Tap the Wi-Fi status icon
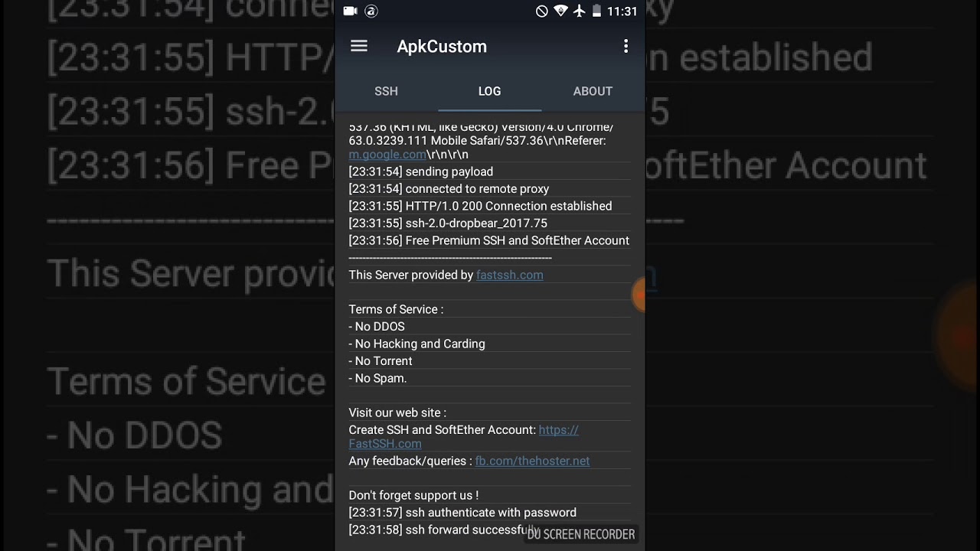The height and width of the screenshot is (551, 980). point(560,11)
